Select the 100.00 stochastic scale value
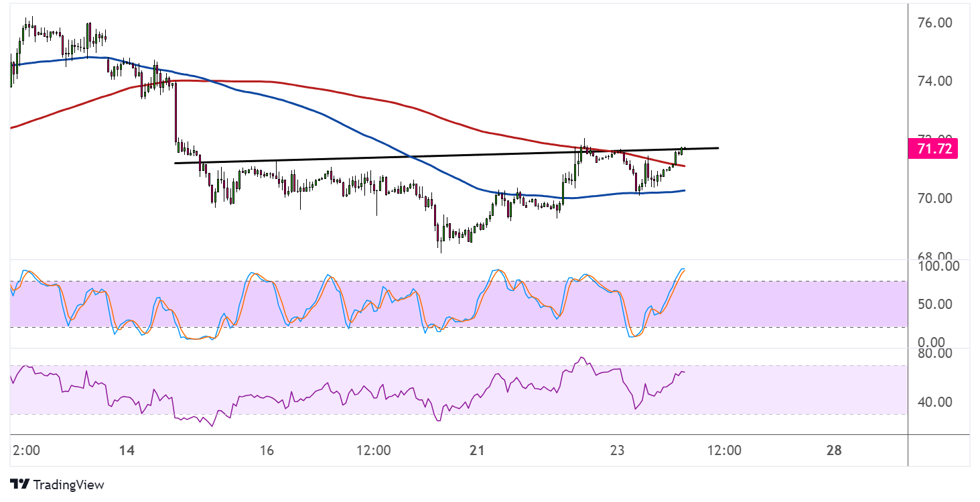This screenshot has height=502, width=980. (938, 266)
